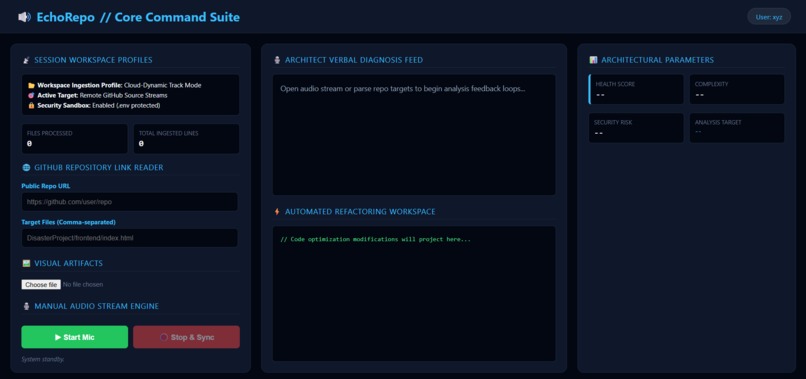Click the picture icon beside Visual Artifacts
This screenshot has width=806, height=379.
coord(26,263)
